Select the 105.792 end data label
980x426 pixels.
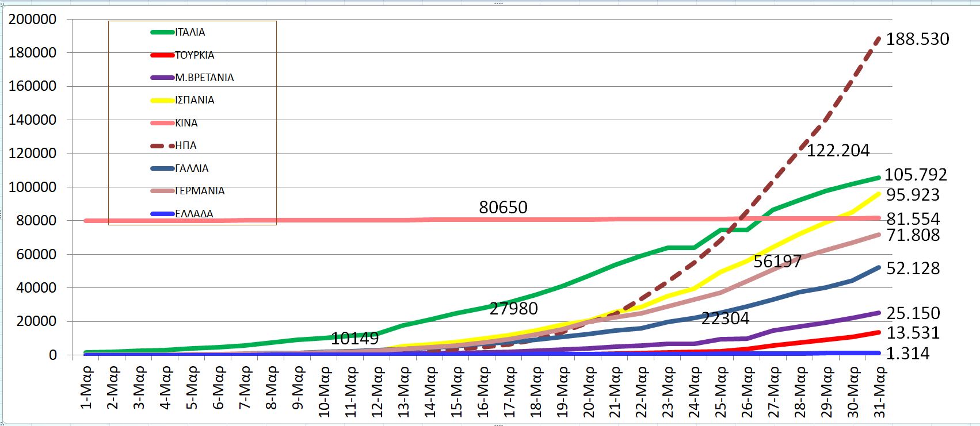[x=915, y=174]
